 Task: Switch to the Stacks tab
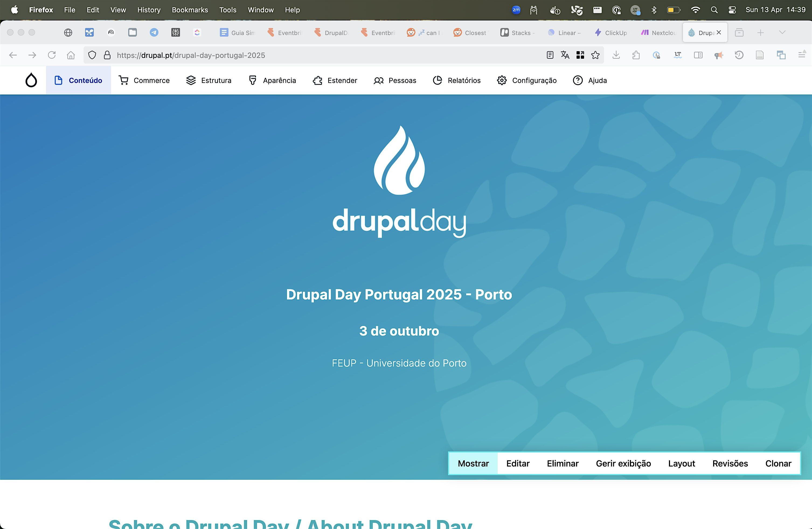tap(518, 33)
